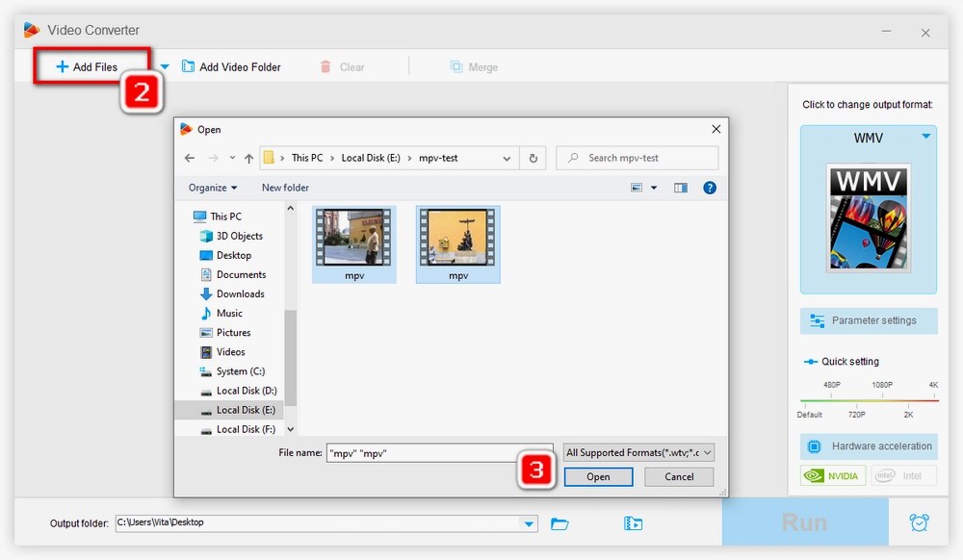Enable Intel hardware acceleration
Screen dimensions: 963x560
[x=903, y=474]
